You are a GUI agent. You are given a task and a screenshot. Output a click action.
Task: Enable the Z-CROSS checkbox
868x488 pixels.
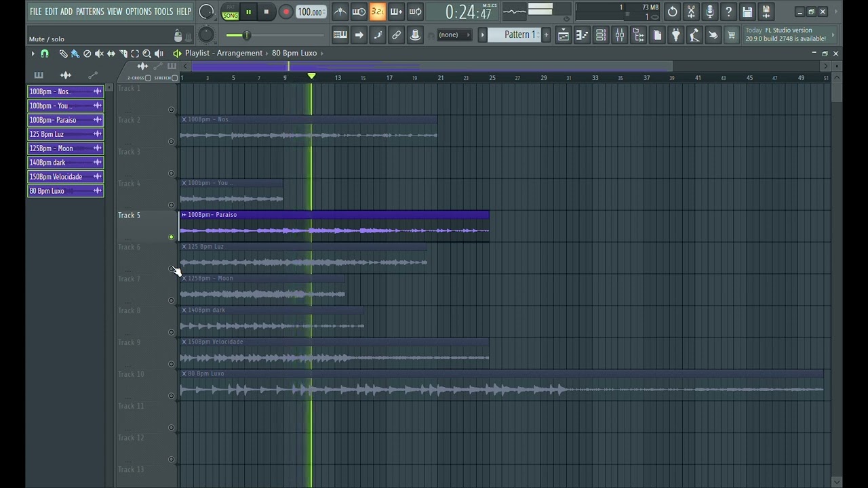[148, 78]
